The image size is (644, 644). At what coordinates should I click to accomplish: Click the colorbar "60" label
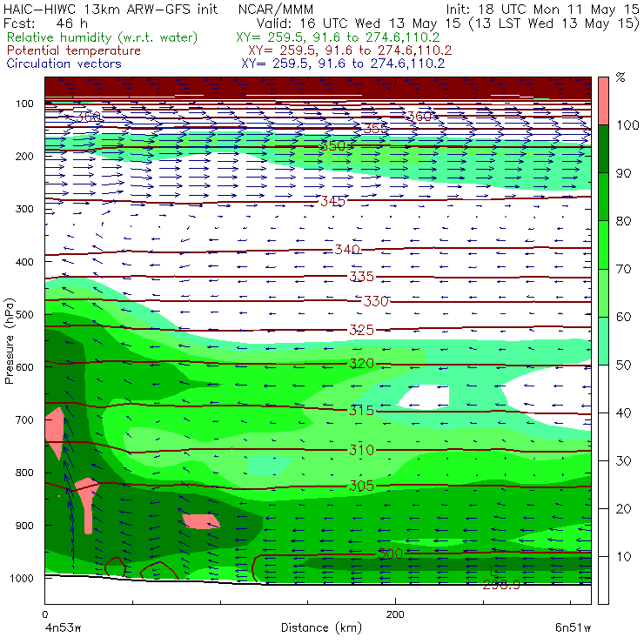[624, 317]
